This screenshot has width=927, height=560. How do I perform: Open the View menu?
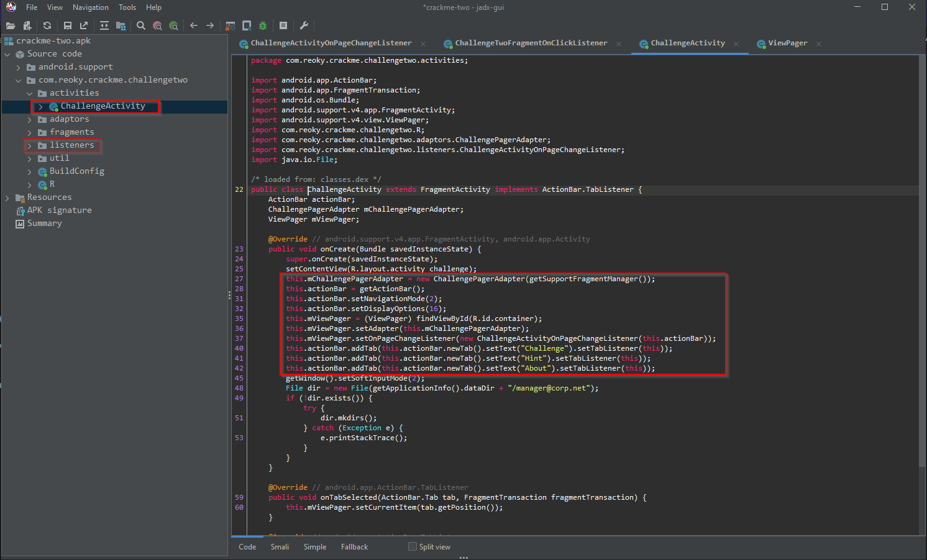(55, 7)
